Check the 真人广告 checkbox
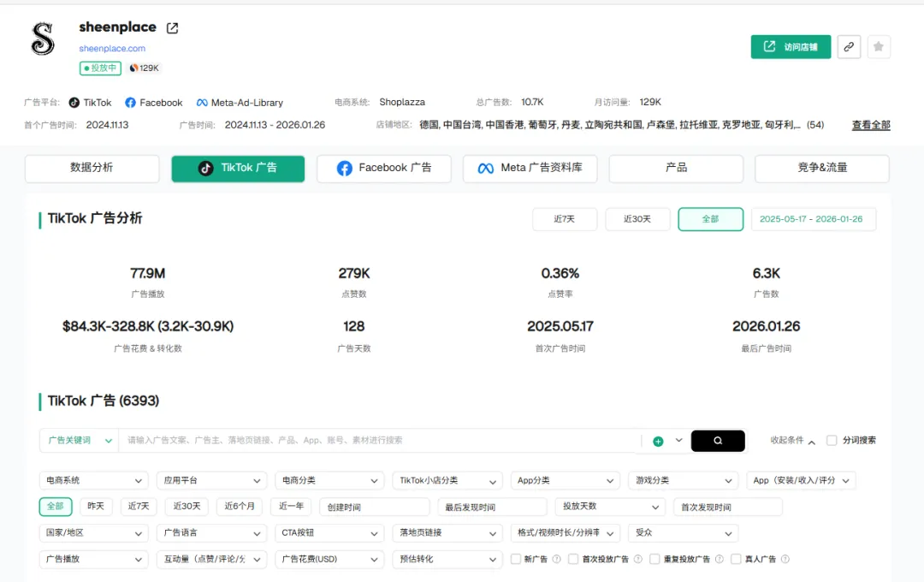 click(736, 559)
